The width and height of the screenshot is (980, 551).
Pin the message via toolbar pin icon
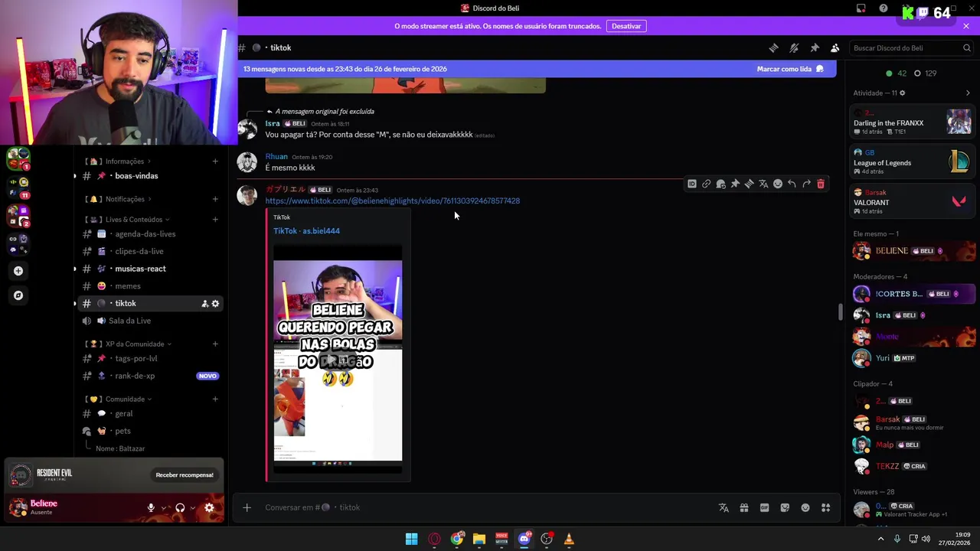click(x=735, y=184)
